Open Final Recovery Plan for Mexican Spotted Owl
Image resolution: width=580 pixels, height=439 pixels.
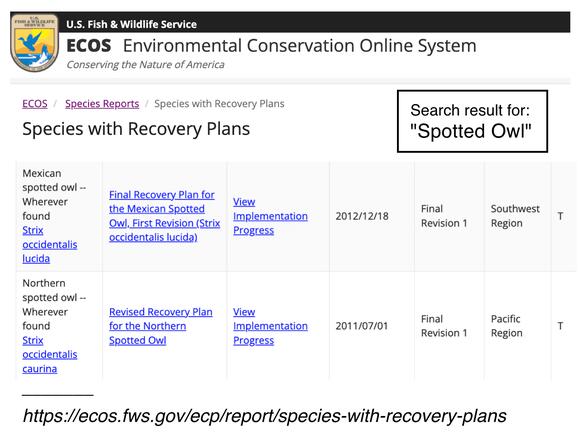(164, 216)
